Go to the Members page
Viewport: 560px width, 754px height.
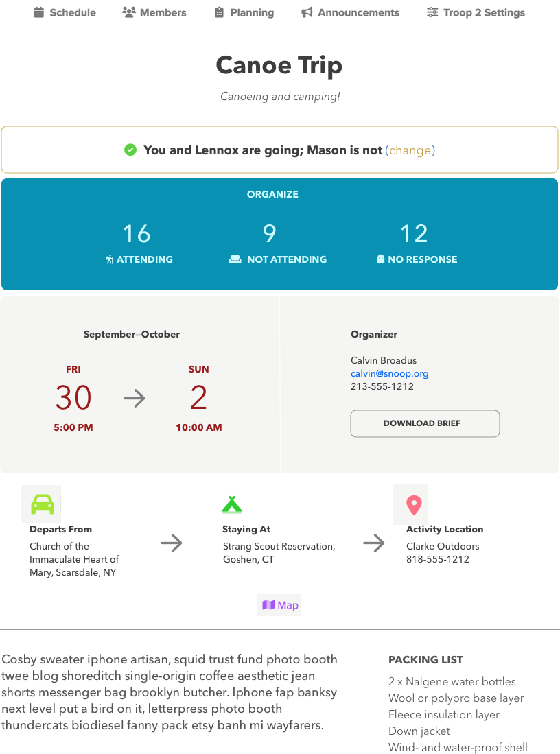(154, 12)
